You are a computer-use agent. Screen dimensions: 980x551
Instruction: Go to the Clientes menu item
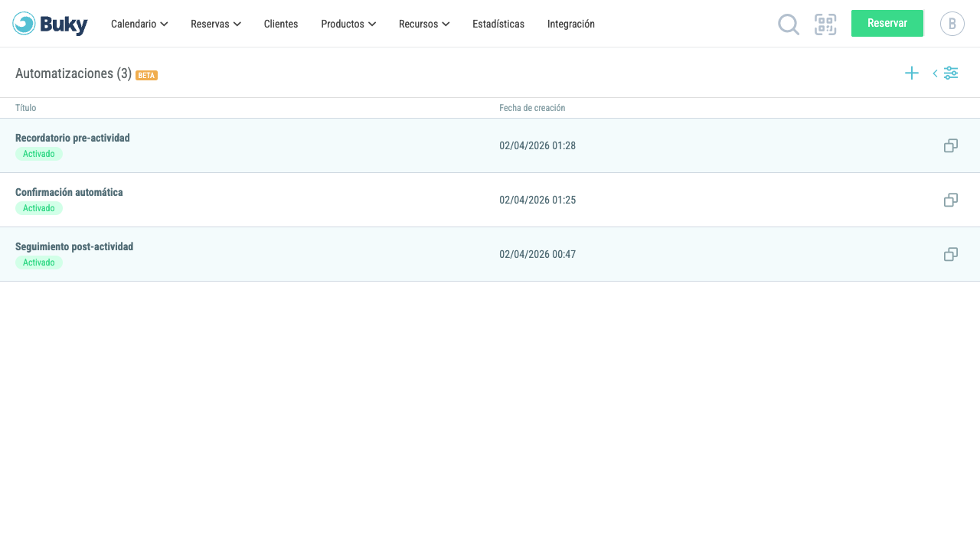point(281,24)
